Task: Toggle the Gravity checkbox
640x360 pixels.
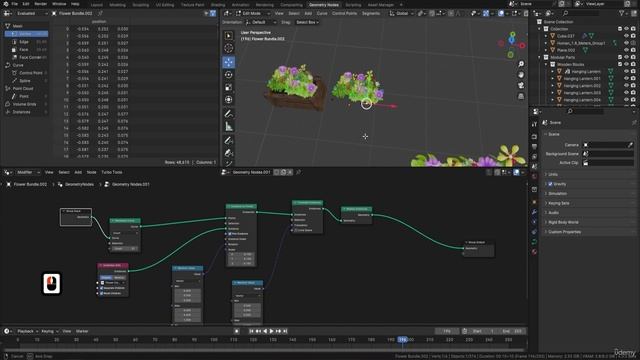Action: (x=550, y=184)
